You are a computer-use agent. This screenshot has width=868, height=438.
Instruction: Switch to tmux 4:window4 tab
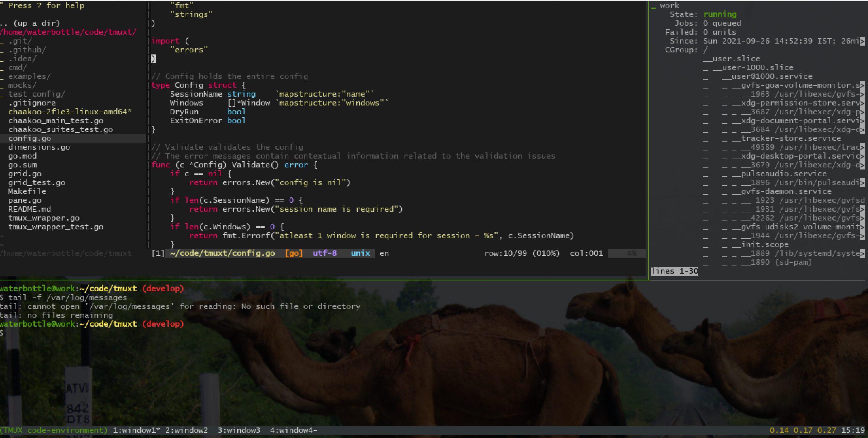(293, 430)
